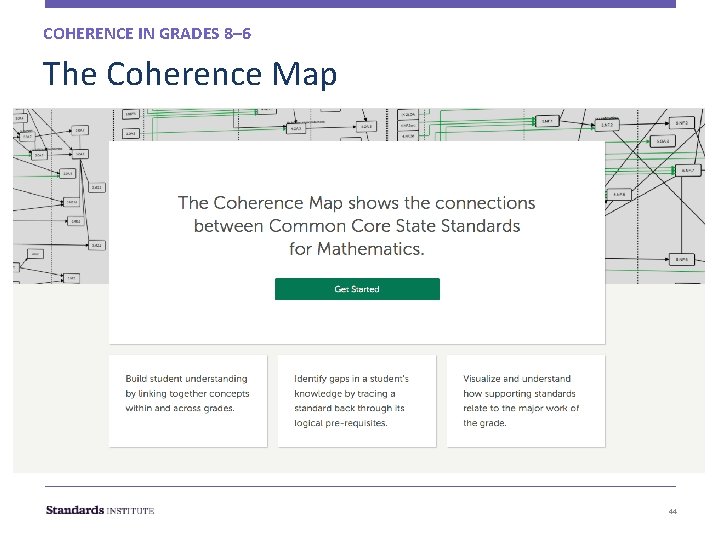Screen dimensions: 720x540
Task: Click the green Get Started button
Action: 357,289
